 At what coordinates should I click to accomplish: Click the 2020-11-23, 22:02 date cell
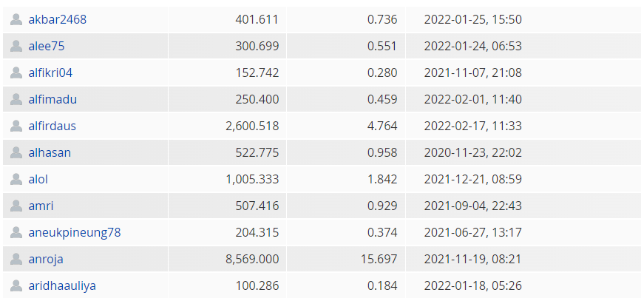[472, 153]
